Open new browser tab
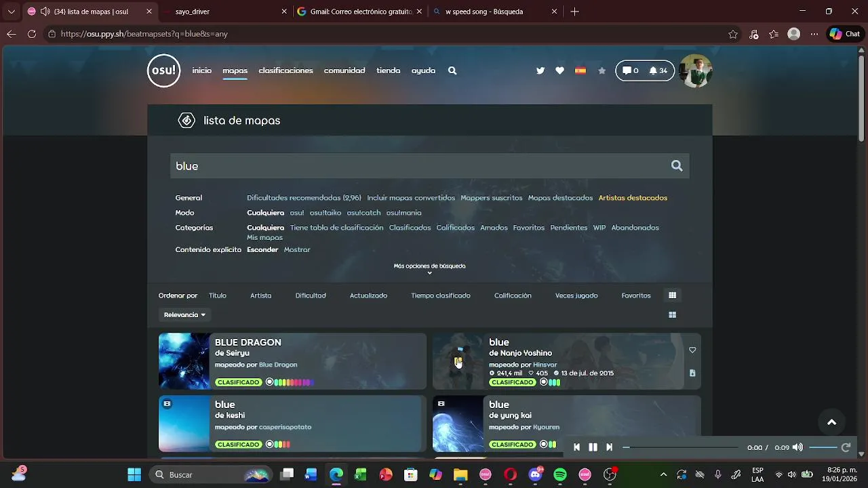The width and height of the screenshot is (868, 488). coord(574,12)
